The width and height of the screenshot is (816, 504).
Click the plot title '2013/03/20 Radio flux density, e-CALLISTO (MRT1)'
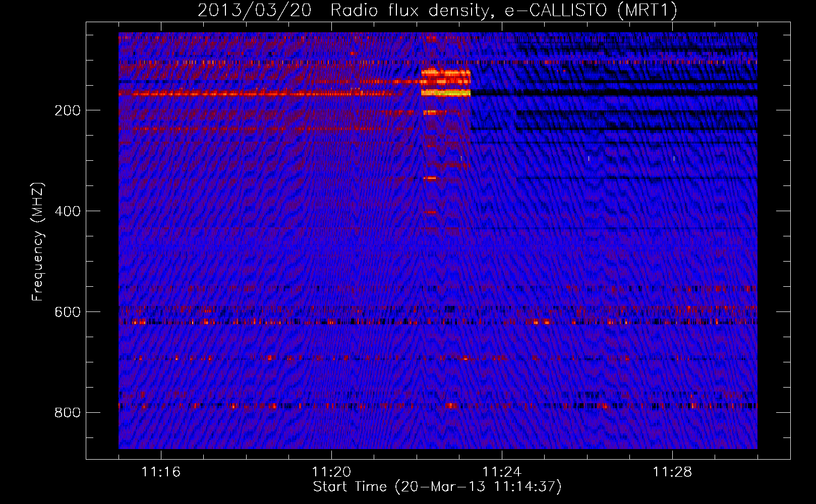437,10
